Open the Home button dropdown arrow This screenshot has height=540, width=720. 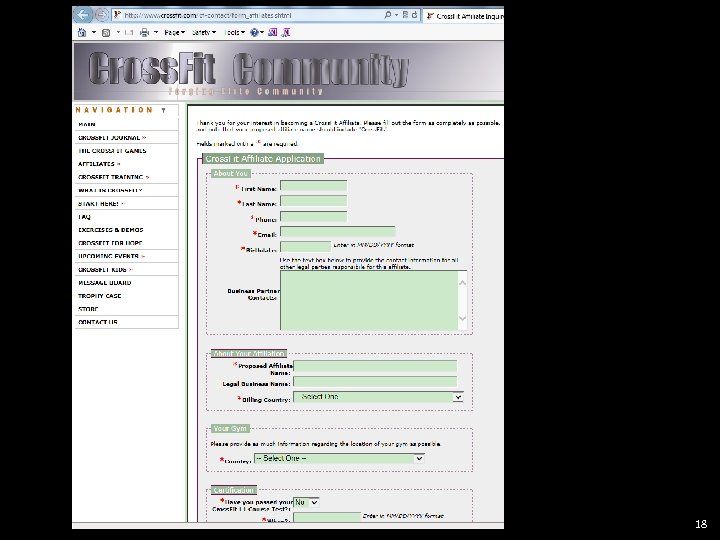click(x=94, y=33)
